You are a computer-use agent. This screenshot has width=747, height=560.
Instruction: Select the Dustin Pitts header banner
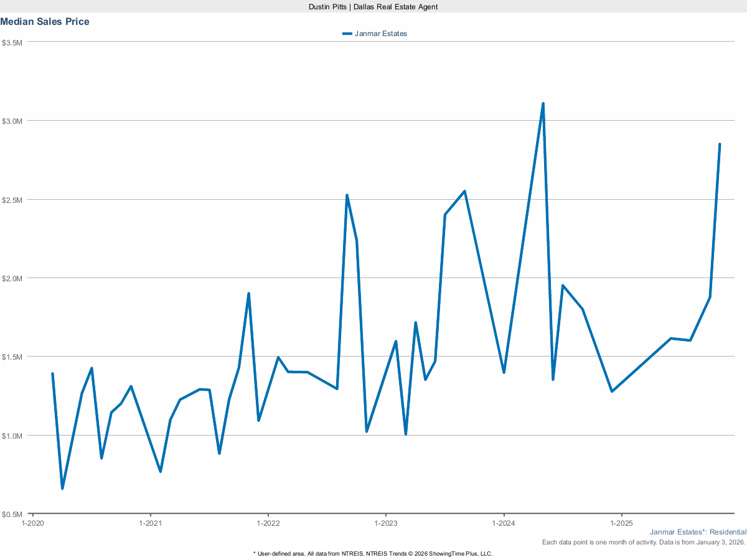373,7
